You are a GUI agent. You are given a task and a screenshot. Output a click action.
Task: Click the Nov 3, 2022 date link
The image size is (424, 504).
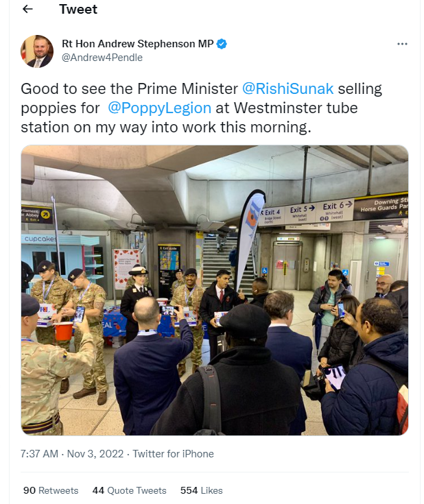point(95,454)
